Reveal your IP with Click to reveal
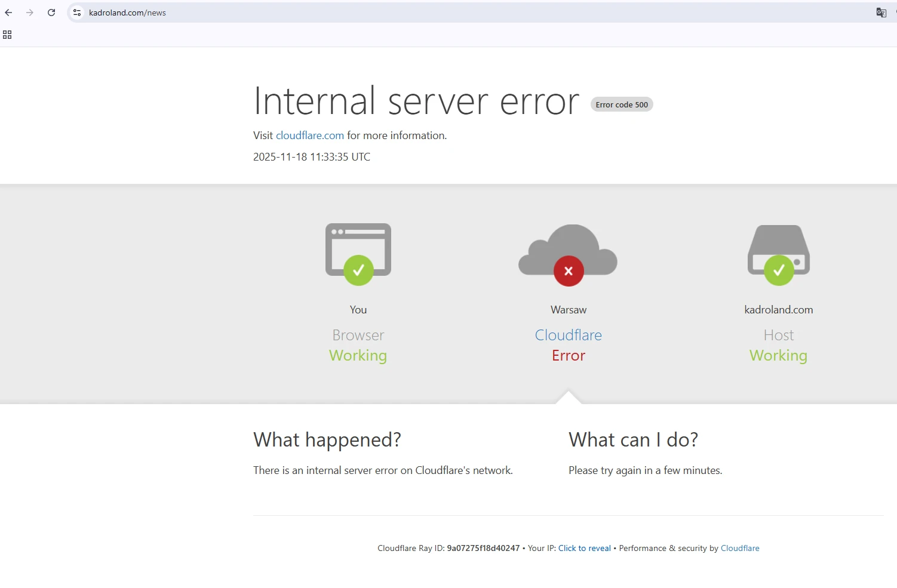The width and height of the screenshot is (897, 588). tap(584, 548)
